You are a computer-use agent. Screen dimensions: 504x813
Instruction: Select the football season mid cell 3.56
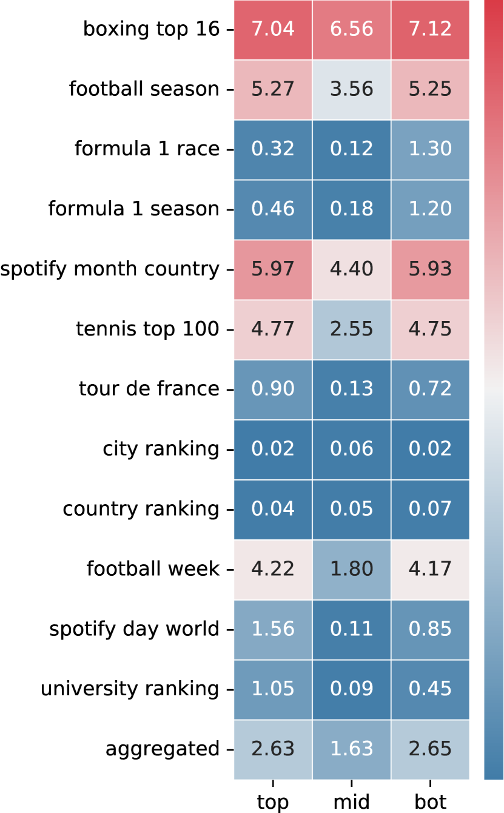click(352, 89)
